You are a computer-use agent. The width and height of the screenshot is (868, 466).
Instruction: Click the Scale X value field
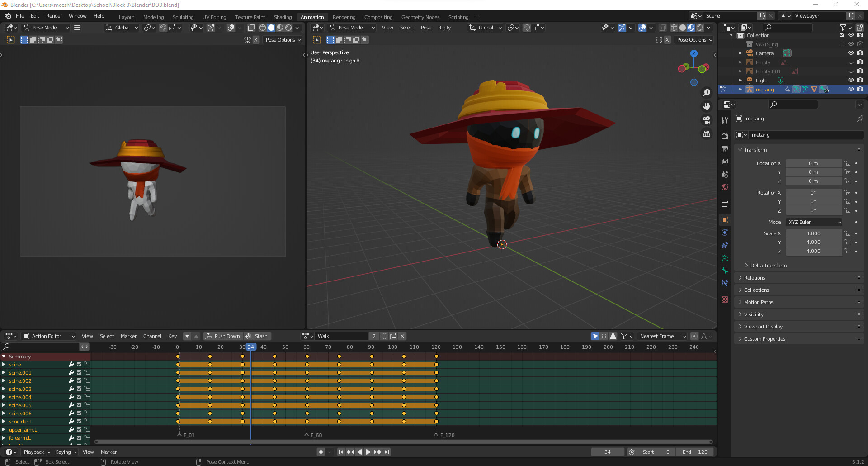pos(813,233)
